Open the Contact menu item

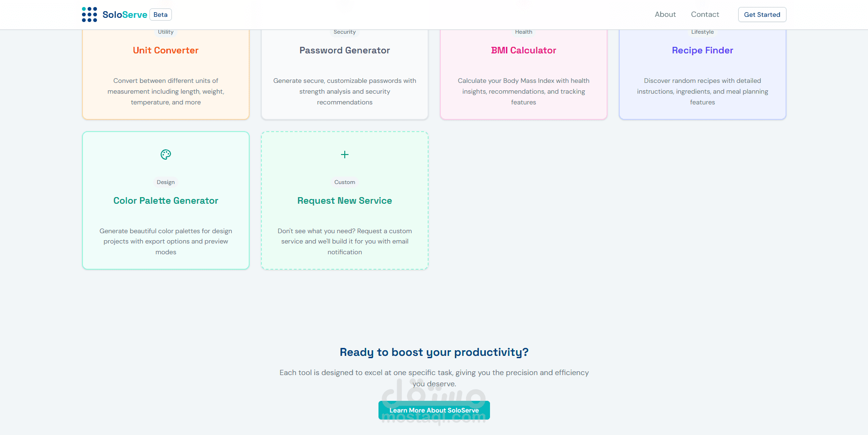coord(705,15)
